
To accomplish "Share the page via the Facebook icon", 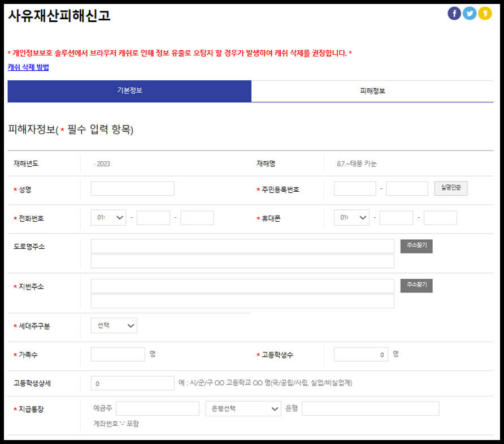I will click(454, 12).
